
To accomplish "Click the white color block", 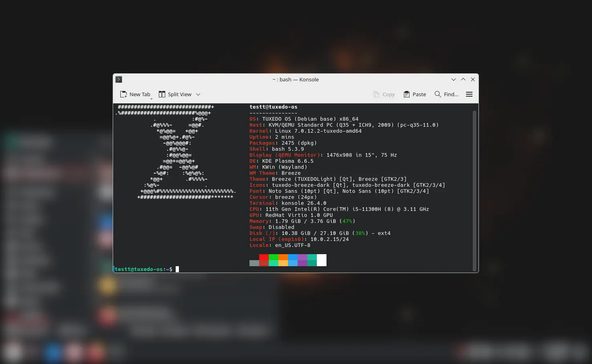I will point(322,260).
